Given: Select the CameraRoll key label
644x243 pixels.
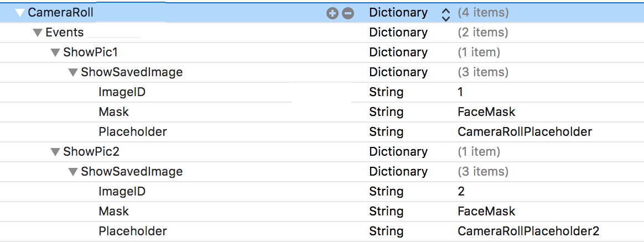Looking at the screenshot, I should click(x=60, y=12).
